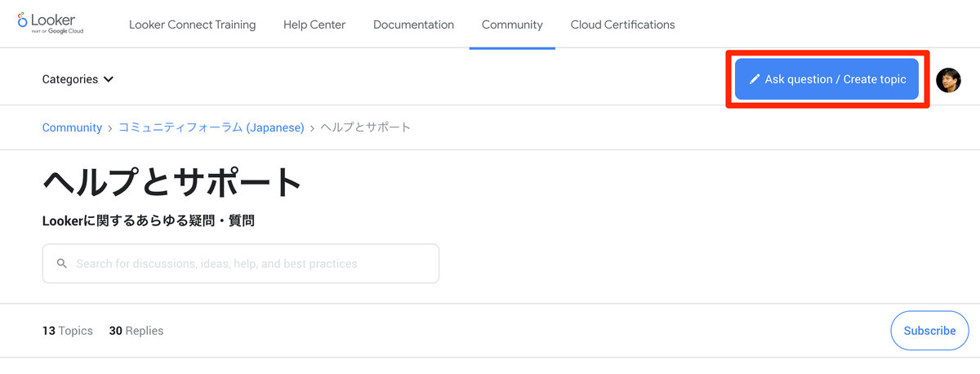Click the Looker logo
980x374 pixels.
point(51,24)
